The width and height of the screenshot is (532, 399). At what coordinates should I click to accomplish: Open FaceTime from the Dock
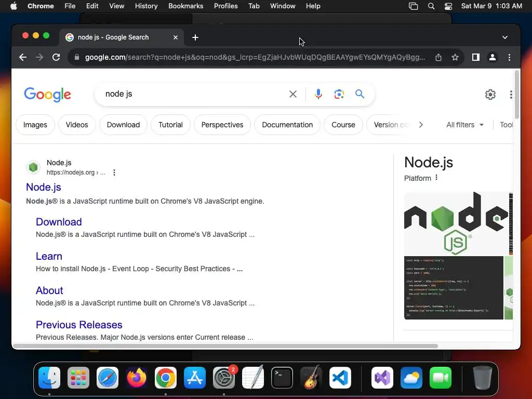coord(441,378)
